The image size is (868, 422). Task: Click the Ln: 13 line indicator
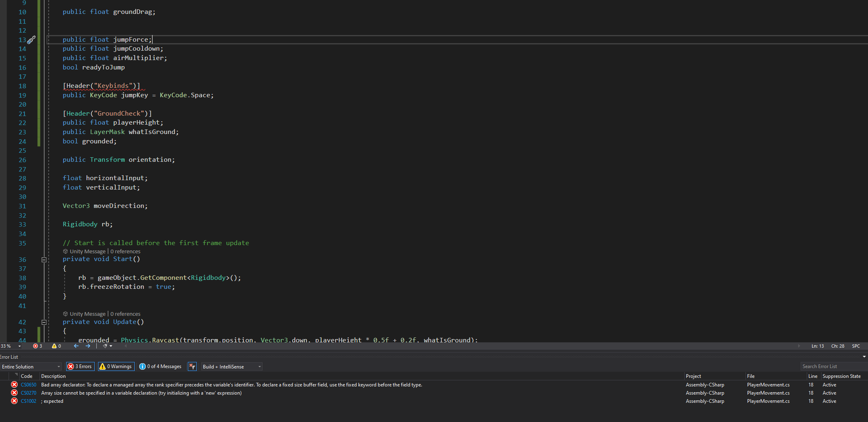click(x=818, y=346)
